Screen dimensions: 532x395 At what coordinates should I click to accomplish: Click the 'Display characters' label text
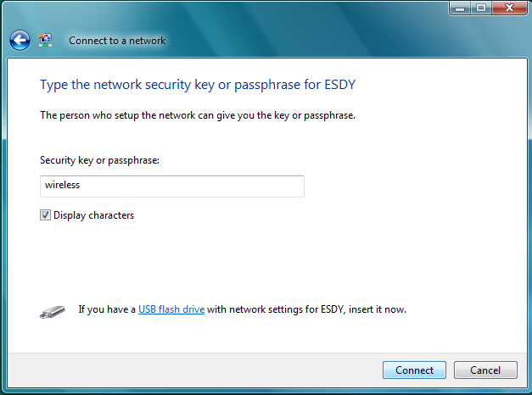pos(93,215)
